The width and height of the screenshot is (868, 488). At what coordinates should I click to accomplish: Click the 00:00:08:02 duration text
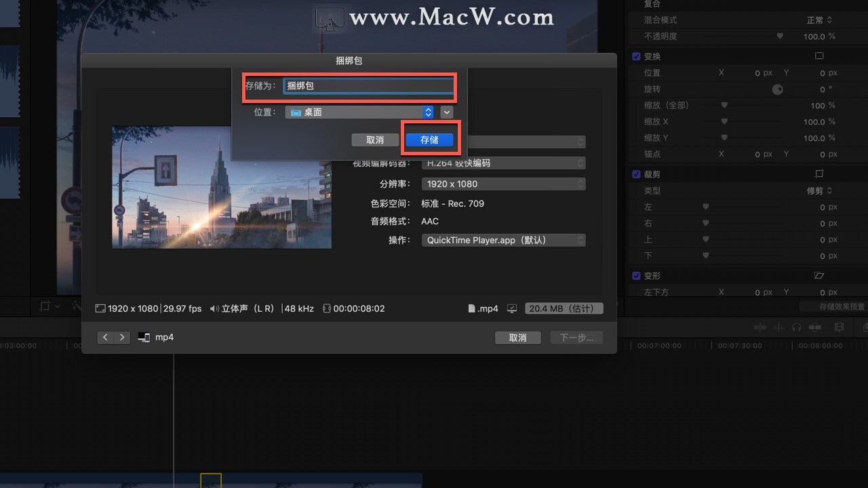pos(359,308)
